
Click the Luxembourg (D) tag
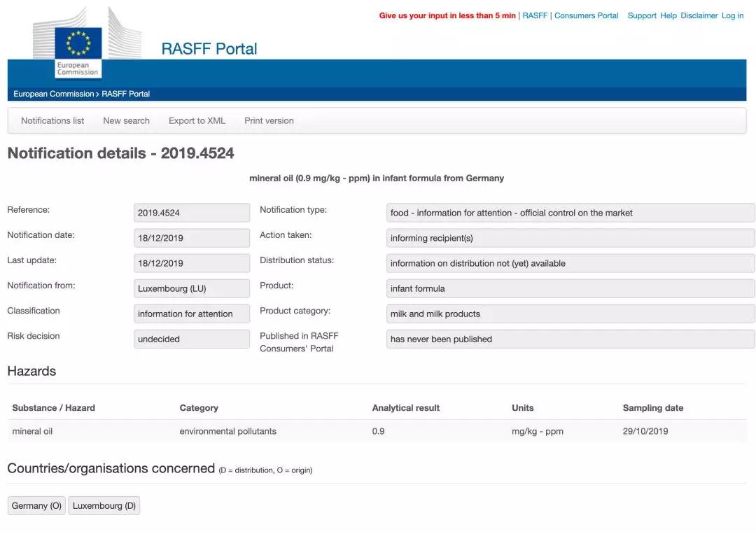[x=104, y=505]
